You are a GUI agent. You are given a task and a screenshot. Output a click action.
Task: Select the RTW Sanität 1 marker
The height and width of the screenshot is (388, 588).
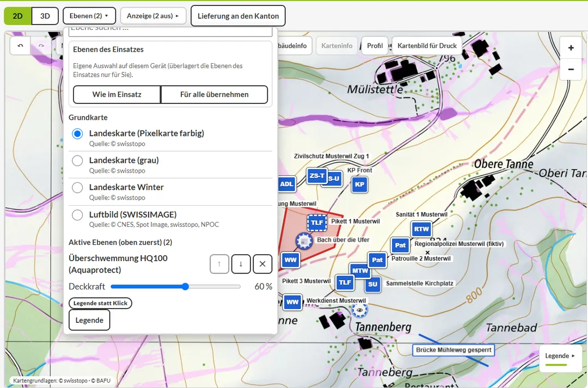(x=421, y=229)
